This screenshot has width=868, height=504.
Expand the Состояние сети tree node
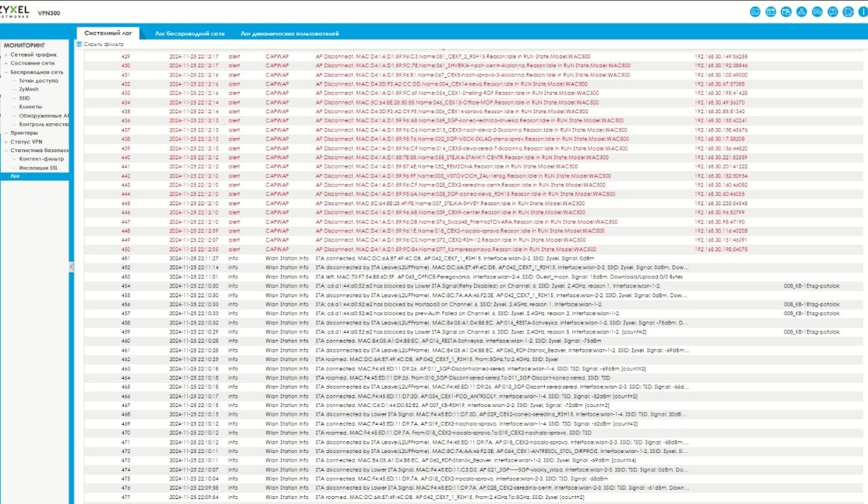(6, 63)
